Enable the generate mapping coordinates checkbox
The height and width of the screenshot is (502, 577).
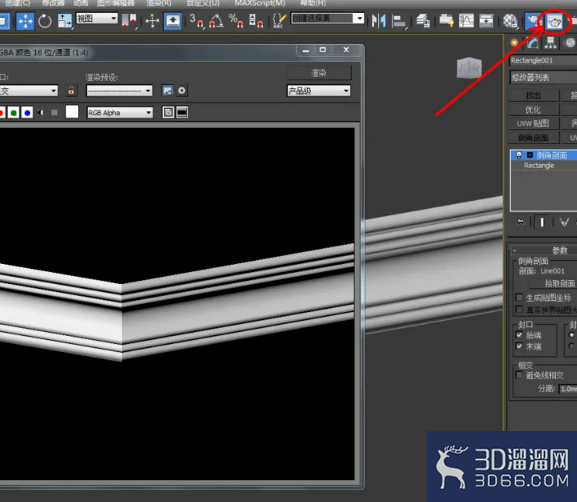(519, 297)
